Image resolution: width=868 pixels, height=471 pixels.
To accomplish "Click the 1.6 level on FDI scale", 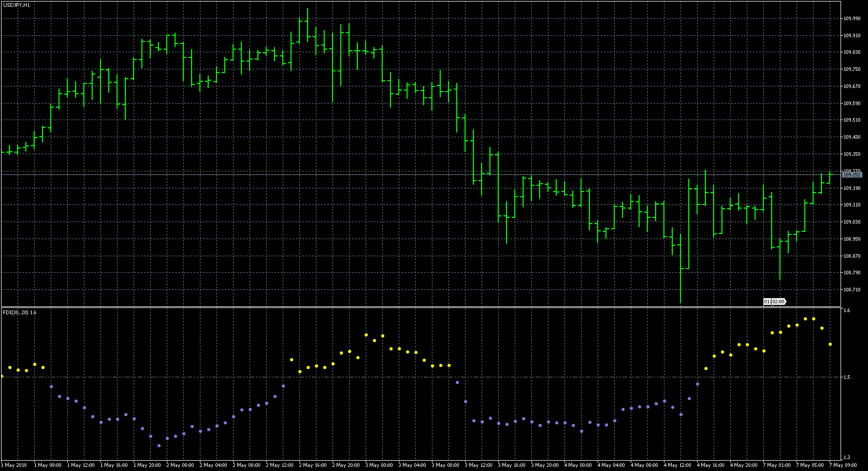I will [x=847, y=311].
